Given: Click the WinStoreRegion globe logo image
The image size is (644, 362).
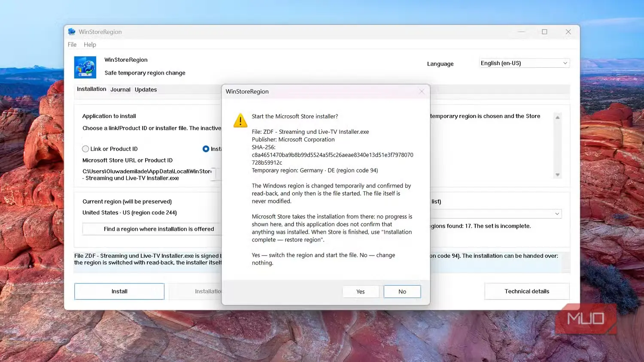Looking at the screenshot, I should [x=85, y=67].
